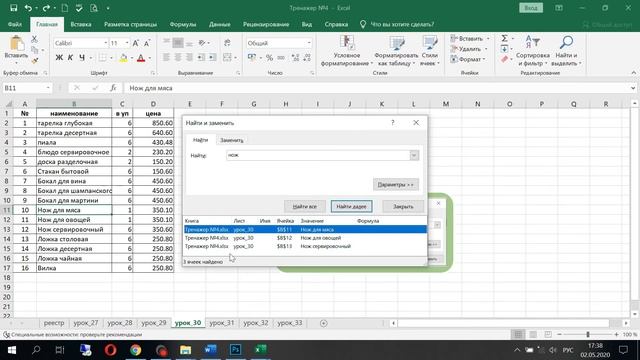Save the workbook from quick access toolbar

pos(13,8)
